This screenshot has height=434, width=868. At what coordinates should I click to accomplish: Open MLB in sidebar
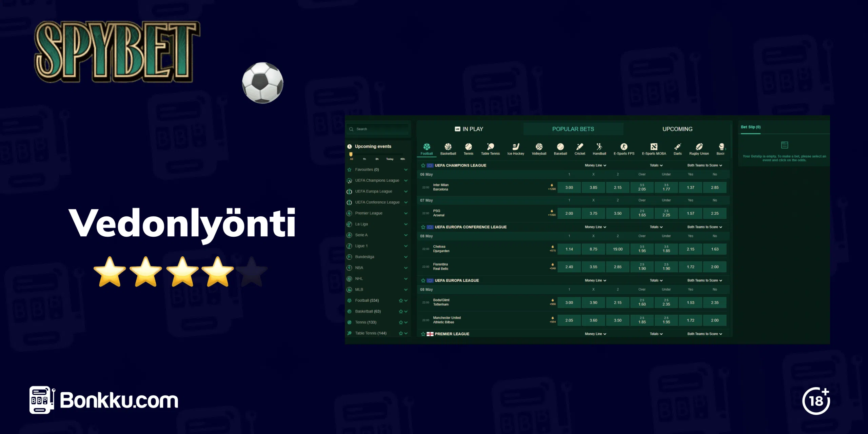click(377, 290)
